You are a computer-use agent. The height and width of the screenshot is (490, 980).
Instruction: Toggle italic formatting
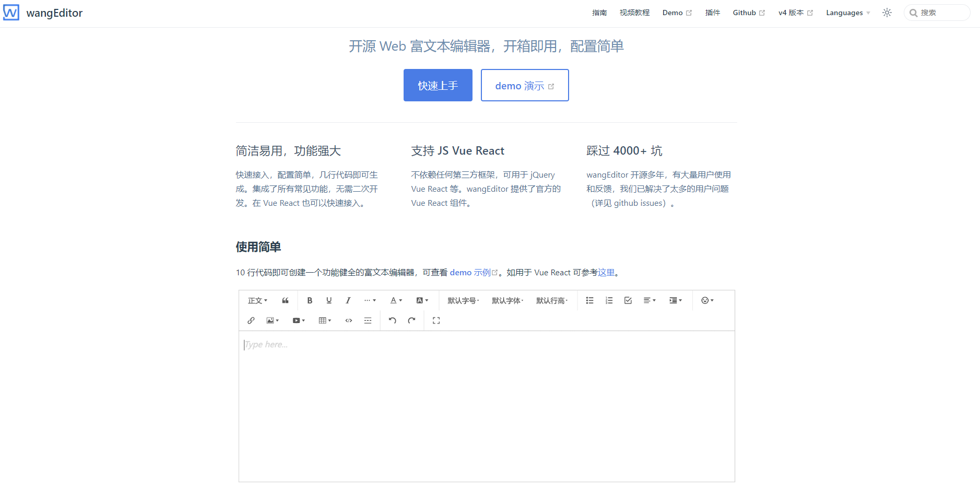click(x=348, y=300)
